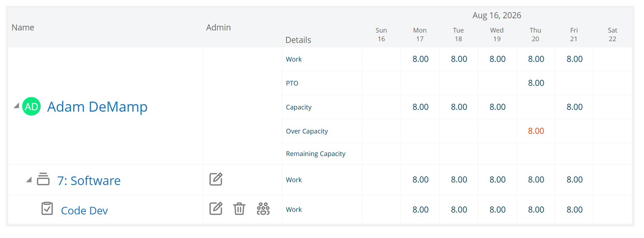
Task: Open the Code Dev task link
Action: pyautogui.click(x=84, y=210)
